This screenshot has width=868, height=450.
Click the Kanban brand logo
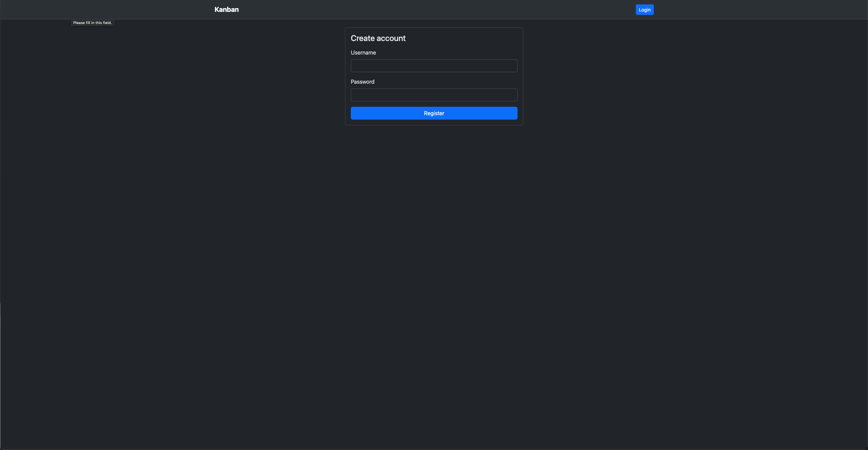click(226, 9)
